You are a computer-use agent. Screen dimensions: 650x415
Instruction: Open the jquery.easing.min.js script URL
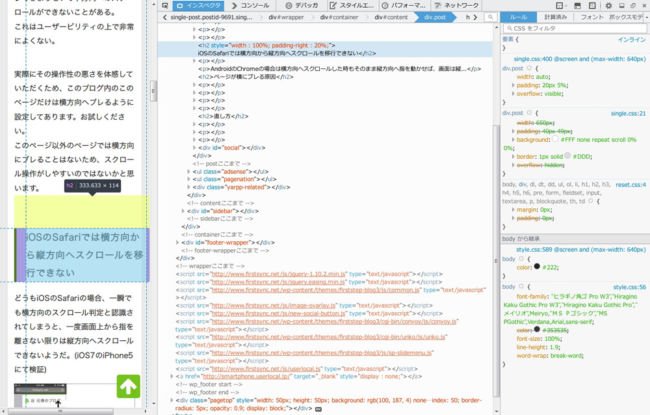[278, 282]
